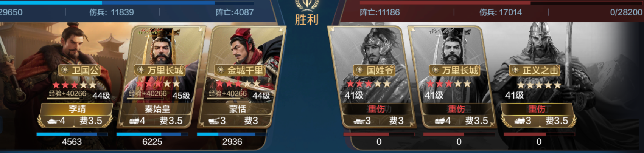Select the 国姓爷 skill badge
The height and width of the screenshot is (153, 644).
click(x=375, y=70)
